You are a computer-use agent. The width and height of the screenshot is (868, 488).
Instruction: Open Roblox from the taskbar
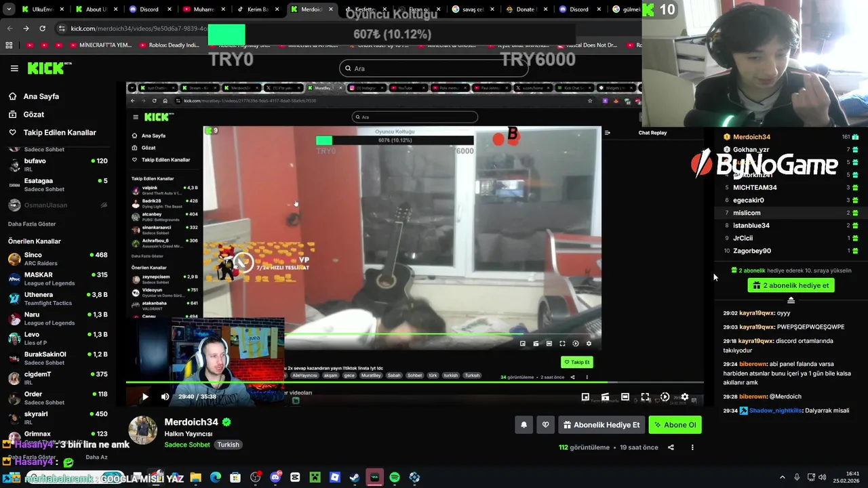point(335,478)
